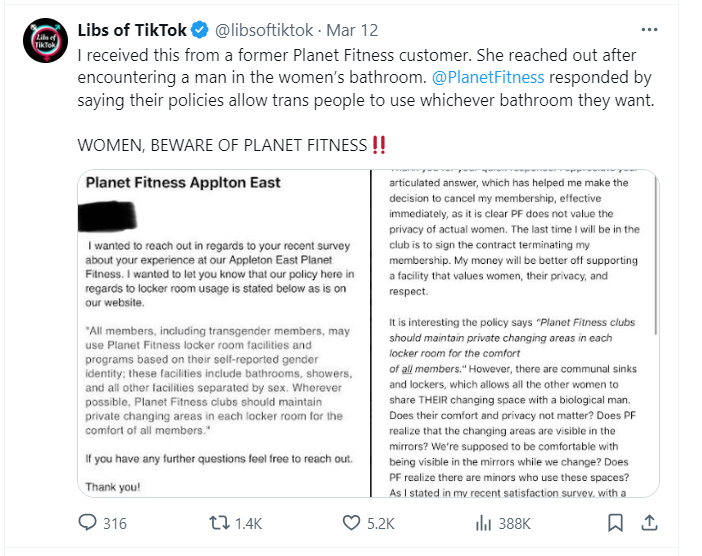The height and width of the screenshot is (556, 702).
Task: Open the Planet Fitness Appleton East email image
Action: point(222,334)
